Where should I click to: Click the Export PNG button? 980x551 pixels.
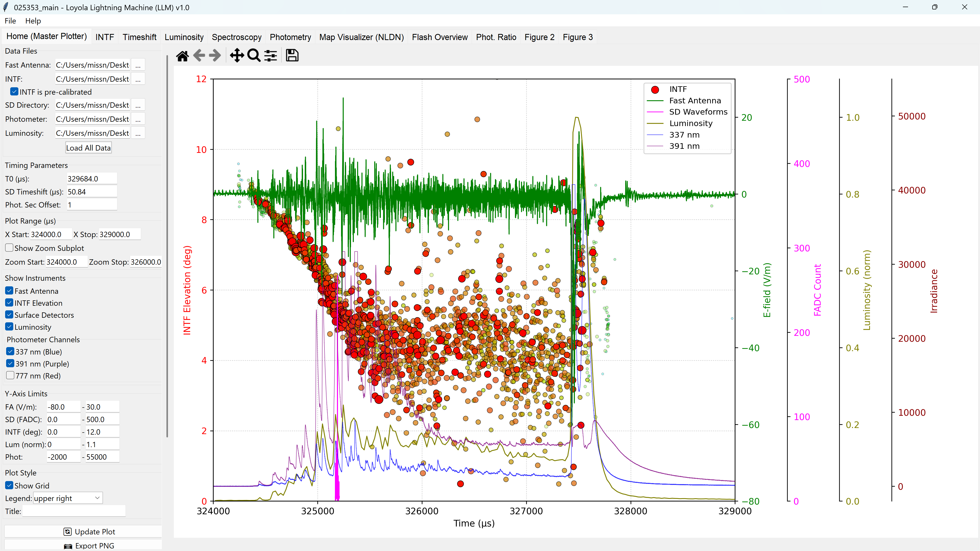tap(83, 545)
